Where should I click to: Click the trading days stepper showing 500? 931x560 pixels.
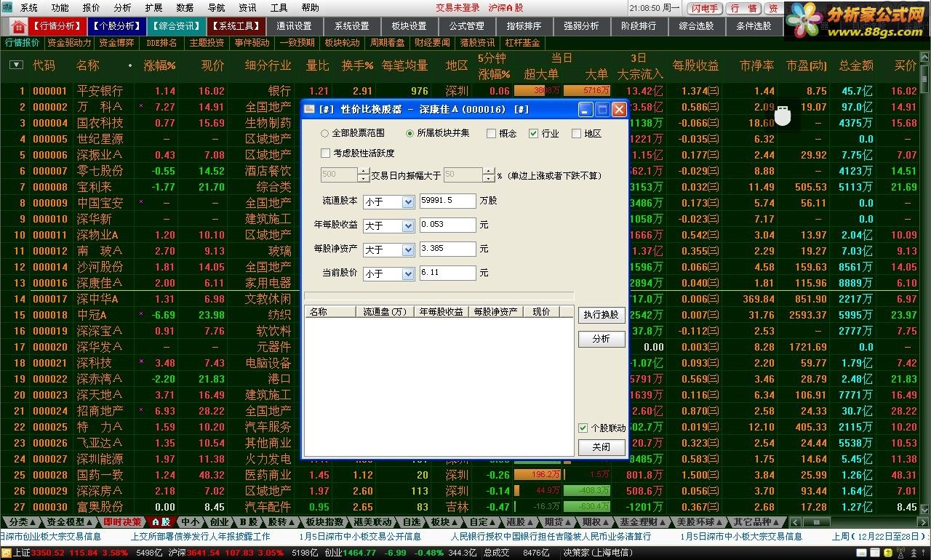click(345, 175)
